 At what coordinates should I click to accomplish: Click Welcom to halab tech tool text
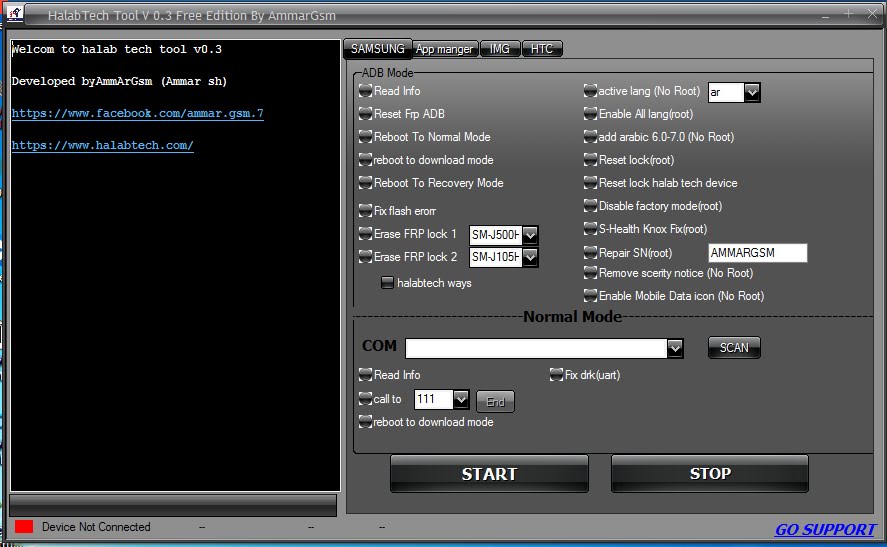click(x=117, y=49)
